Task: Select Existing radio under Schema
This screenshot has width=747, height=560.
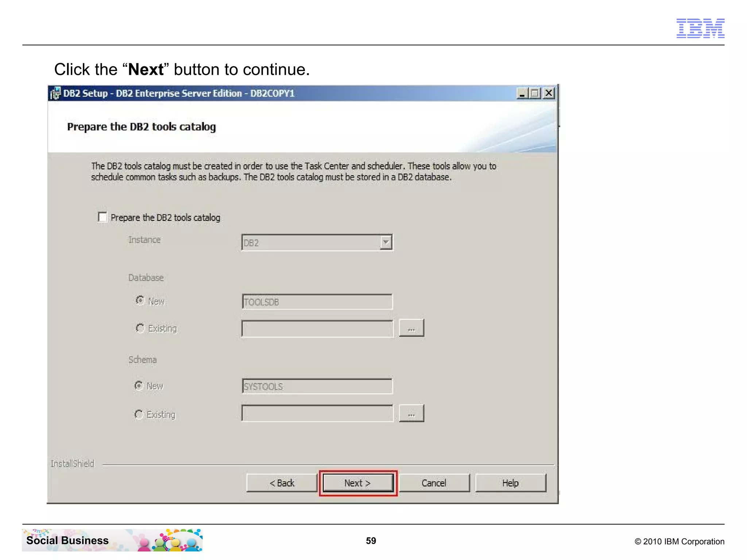Action: pyautogui.click(x=139, y=414)
